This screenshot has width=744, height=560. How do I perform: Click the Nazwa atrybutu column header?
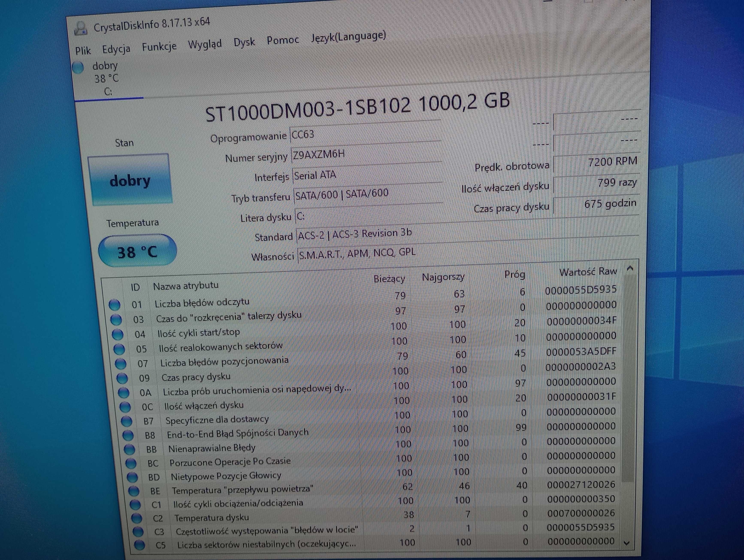(186, 286)
